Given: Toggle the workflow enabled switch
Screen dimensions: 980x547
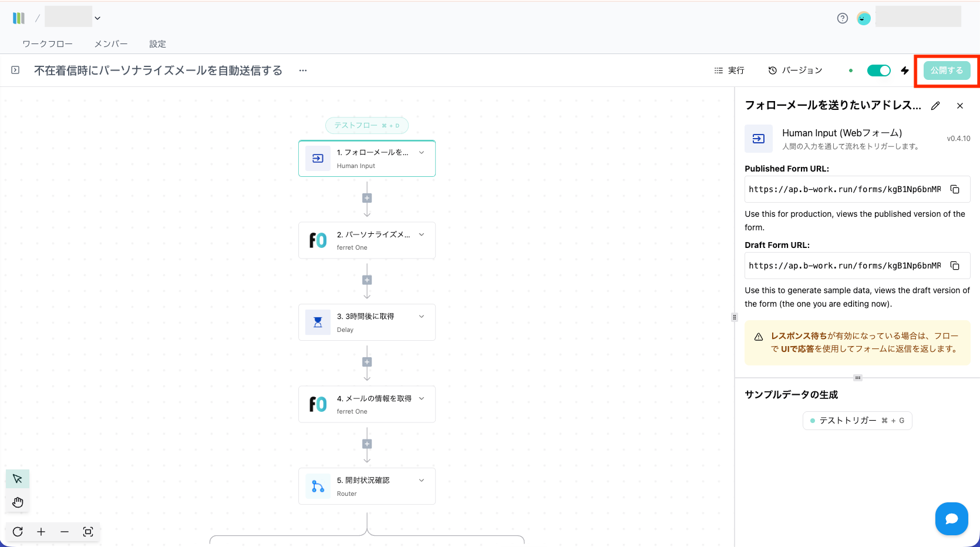Looking at the screenshot, I should (878, 71).
